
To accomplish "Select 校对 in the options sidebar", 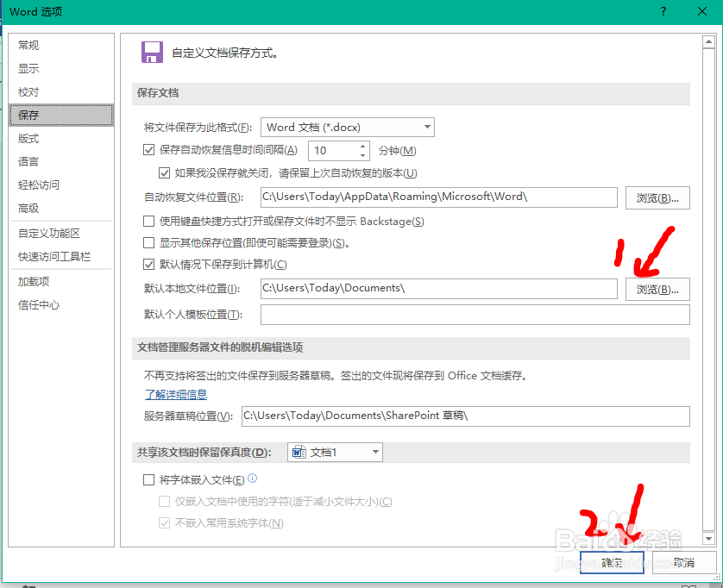I will (x=61, y=91).
